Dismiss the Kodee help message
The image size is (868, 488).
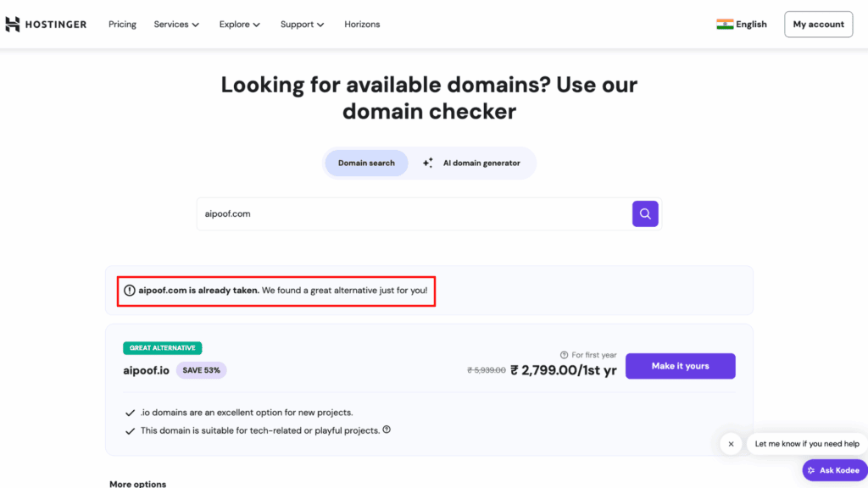(730, 443)
